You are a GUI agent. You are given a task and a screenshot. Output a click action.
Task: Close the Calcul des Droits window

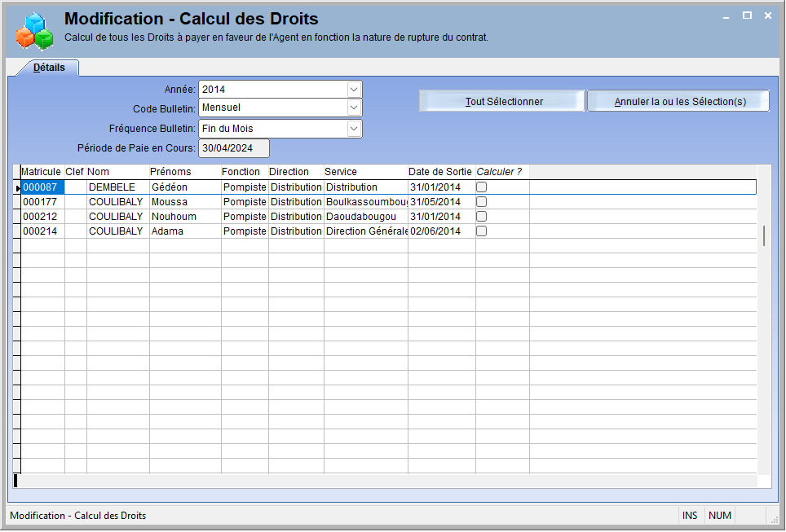[x=768, y=15]
